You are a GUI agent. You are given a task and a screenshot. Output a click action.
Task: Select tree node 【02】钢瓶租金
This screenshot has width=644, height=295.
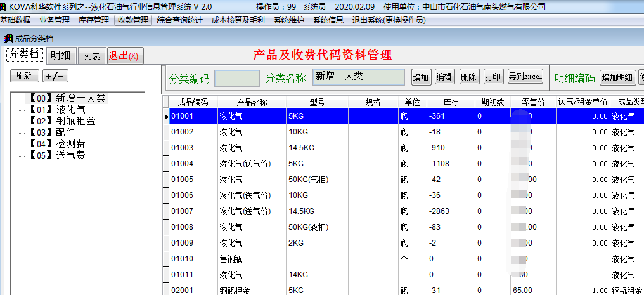click(62, 121)
